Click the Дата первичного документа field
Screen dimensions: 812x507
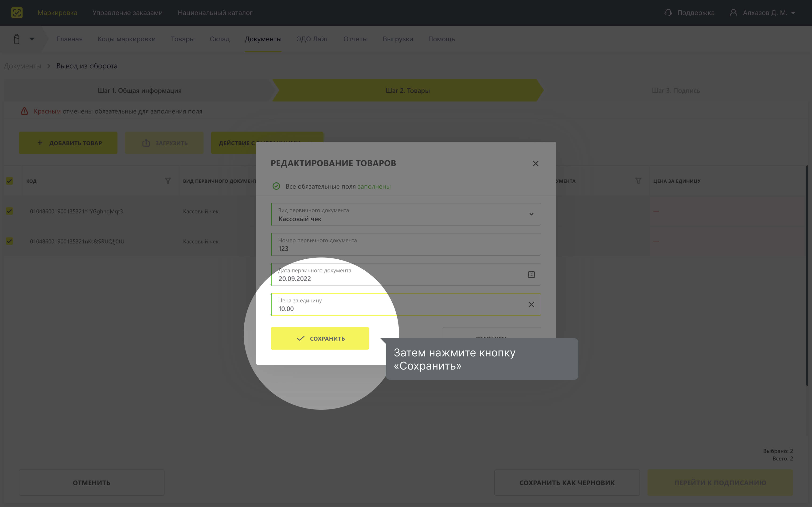click(406, 274)
